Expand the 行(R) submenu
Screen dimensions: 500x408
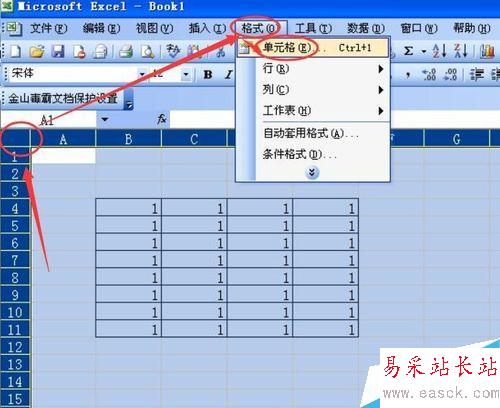(381, 69)
